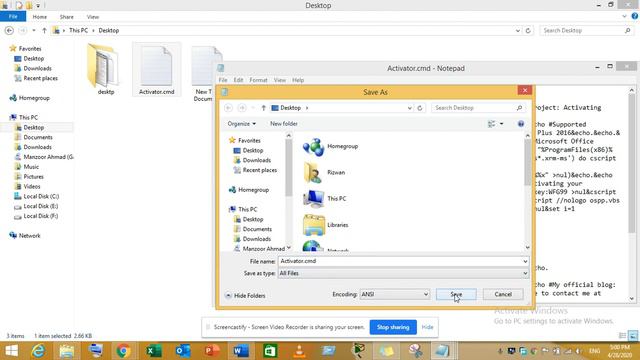The width and height of the screenshot is (640, 360).
Task: Click the Notepad vertical scrollbar
Action: [631, 194]
